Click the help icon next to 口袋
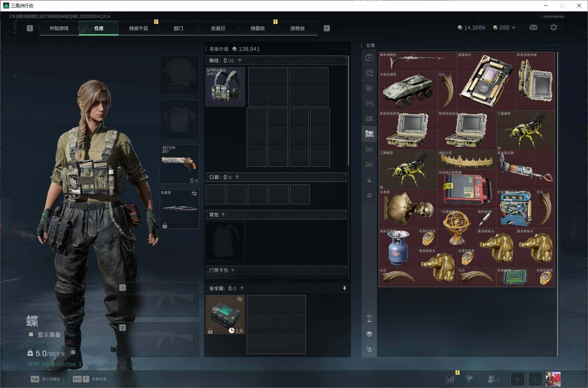 click(237, 177)
